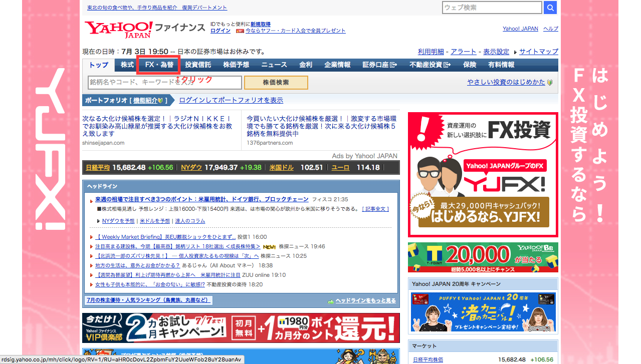Click the T-POINT 20,000 banner ad

pos(483,257)
